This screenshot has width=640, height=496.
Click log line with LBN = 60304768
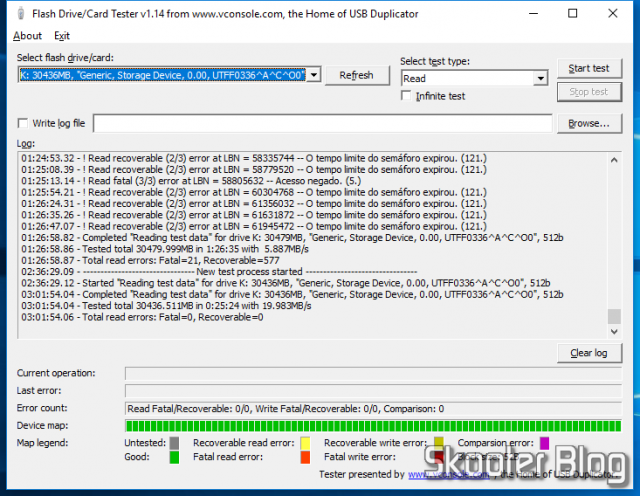click(254, 192)
